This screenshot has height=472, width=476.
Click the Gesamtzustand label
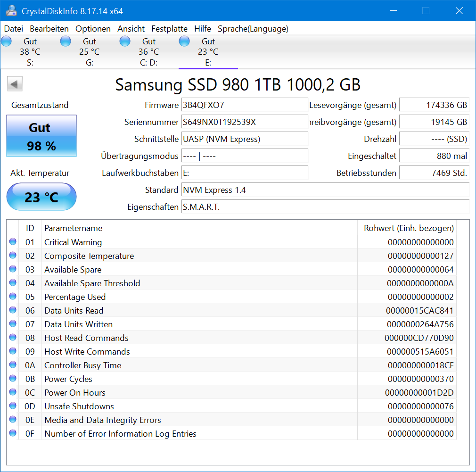click(x=40, y=105)
